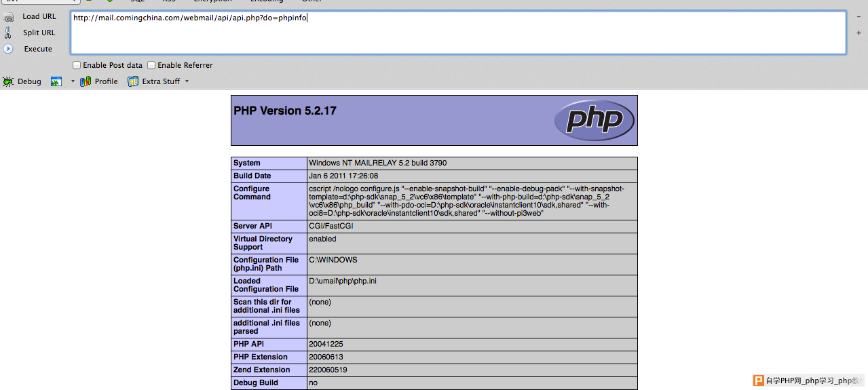The height and width of the screenshot is (390, 868).
Task: Click the 'PHP Version 5.2.17' heading
Action: coord(285,111)
